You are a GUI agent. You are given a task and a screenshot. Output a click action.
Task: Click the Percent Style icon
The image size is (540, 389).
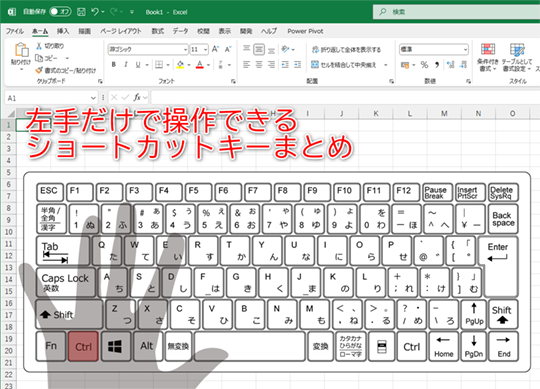pyautogui.click(x=424, y=64)
